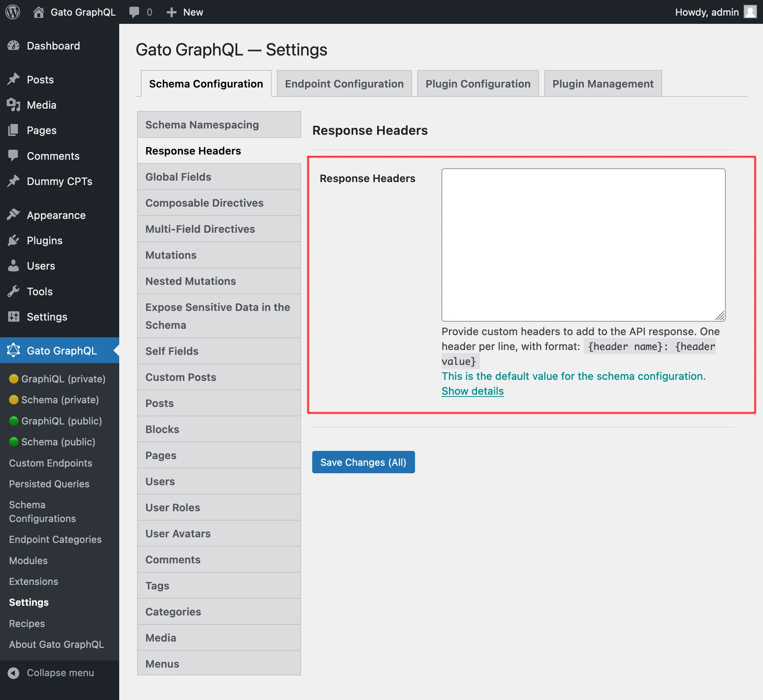Viewport: 763px width, 700px height.
Task: Open the Gato GraphQL site home icon
Action: pyautogui.click(x=38, y=12)
